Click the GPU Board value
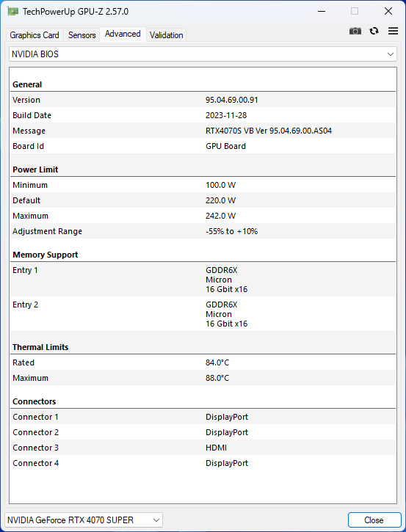Screen dimensions: 406x532 [x=225, y=146]
